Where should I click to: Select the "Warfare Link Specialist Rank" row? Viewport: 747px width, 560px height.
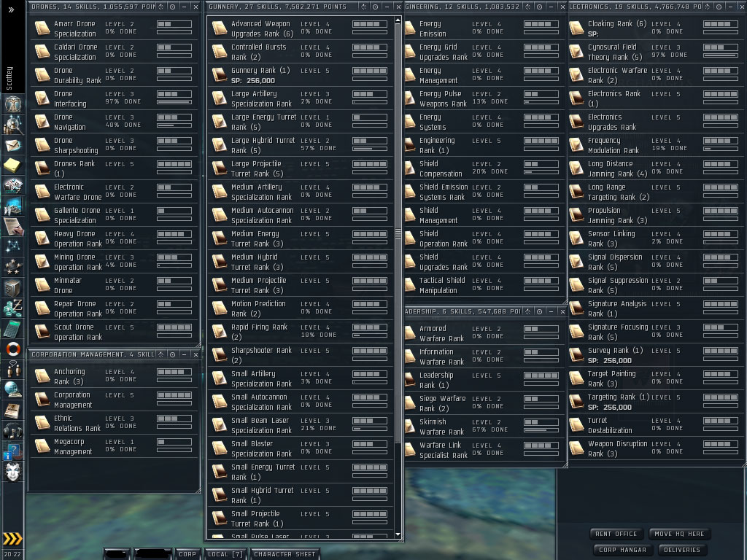tap(485, 450)
